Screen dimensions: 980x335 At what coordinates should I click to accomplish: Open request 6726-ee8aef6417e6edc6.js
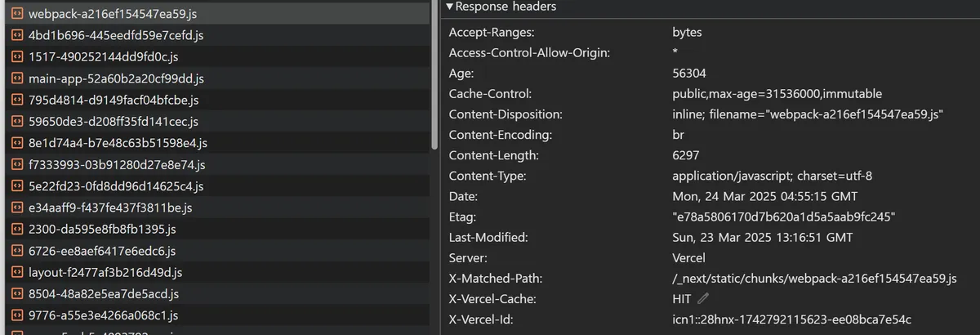click(101, 251)
